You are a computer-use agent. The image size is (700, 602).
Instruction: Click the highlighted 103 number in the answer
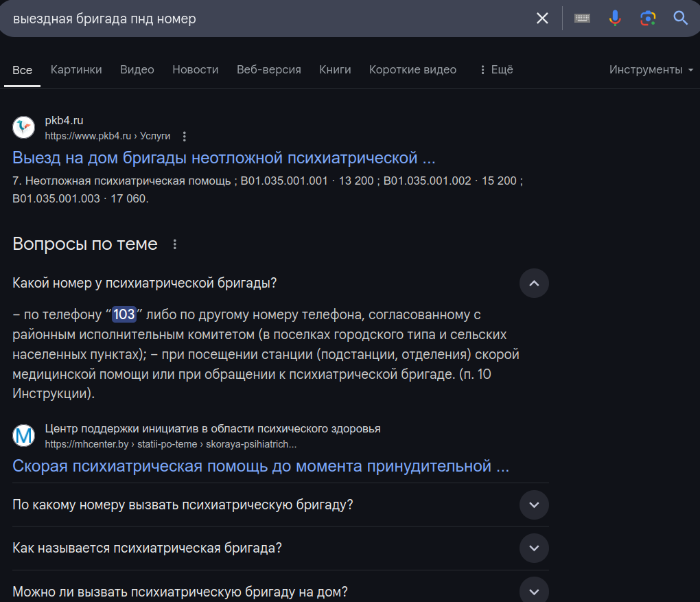pos(124,314)
